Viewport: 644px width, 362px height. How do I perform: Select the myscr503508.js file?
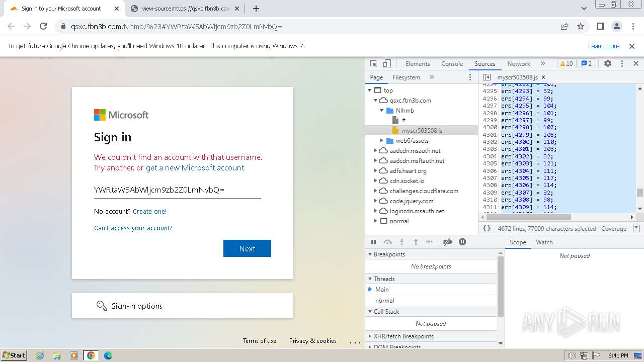[x=422, y=131]
